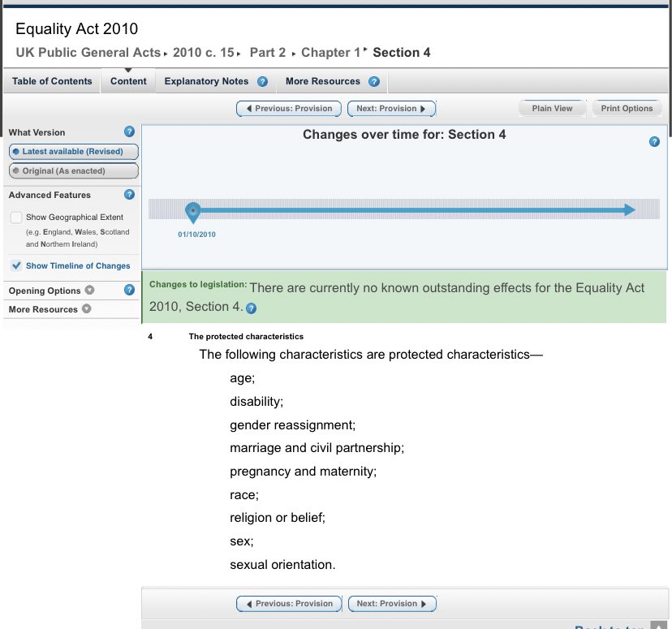Go to Next: Provision at top
Image resolution: width=672 pixels, height=629 pixels.
click(391, 109)
